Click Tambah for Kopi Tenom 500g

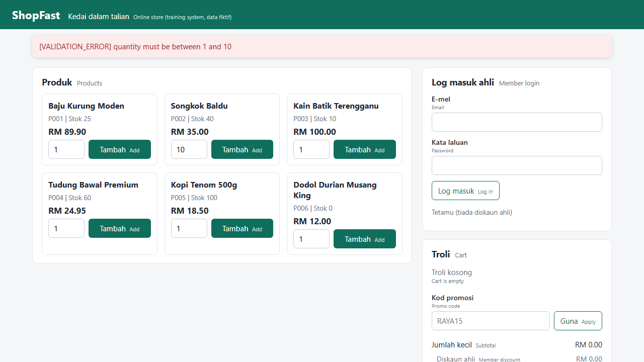(x=242, y=228)
